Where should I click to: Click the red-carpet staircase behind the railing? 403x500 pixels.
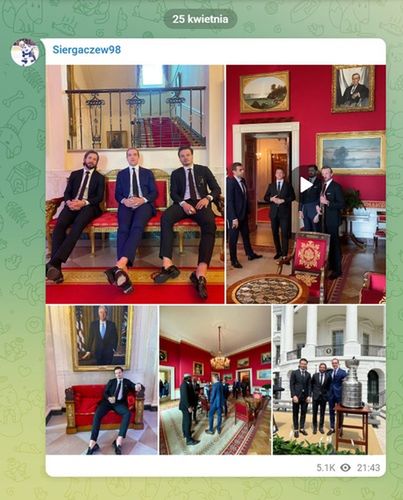(x=167, y=133)
